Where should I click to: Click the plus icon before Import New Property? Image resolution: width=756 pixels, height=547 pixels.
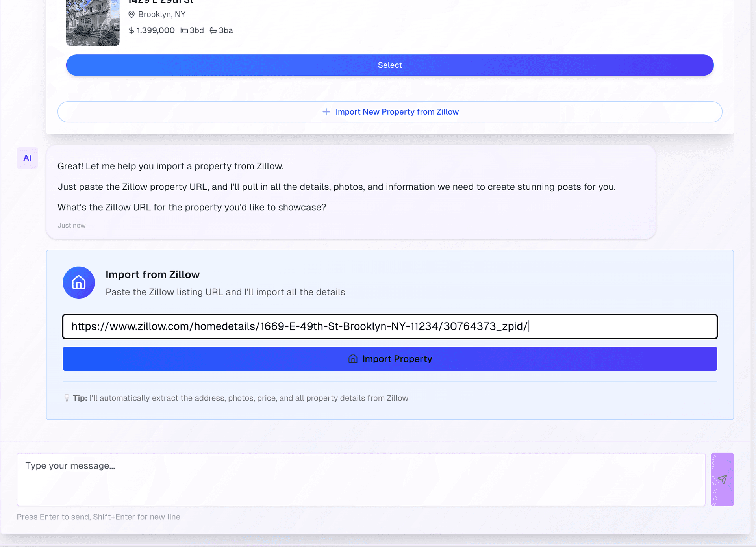tap(326, 112)
